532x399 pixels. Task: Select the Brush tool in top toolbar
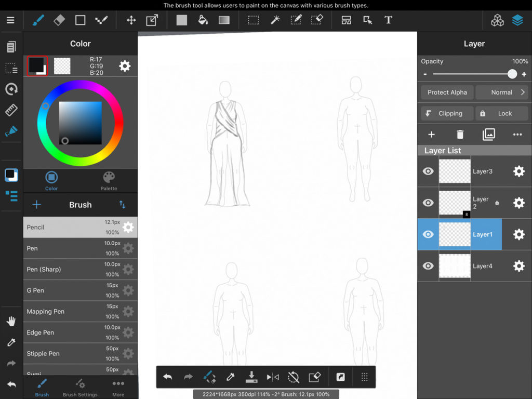pyautogui.click(x=38, y=20)
